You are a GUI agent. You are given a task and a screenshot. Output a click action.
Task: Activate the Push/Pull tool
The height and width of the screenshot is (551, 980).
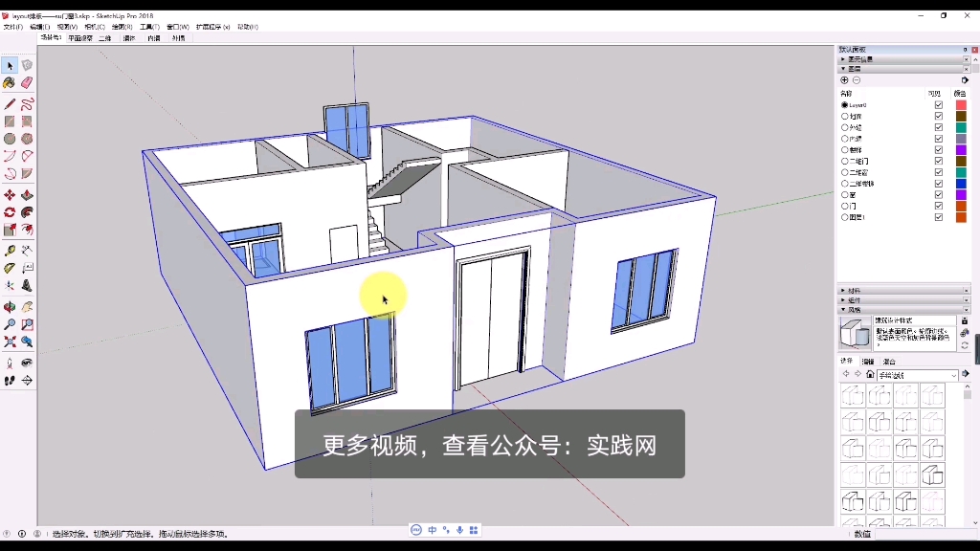(x=26, y=195)
